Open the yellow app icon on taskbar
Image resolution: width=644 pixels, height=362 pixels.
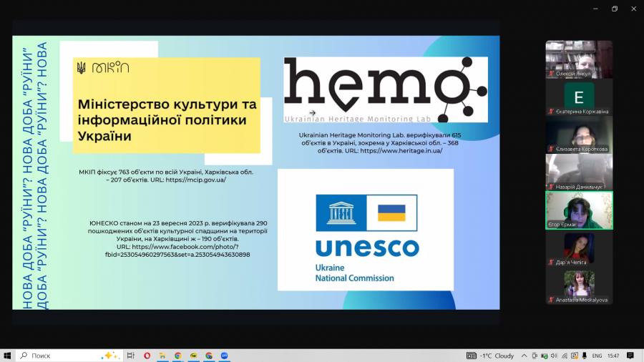[193, 356]
